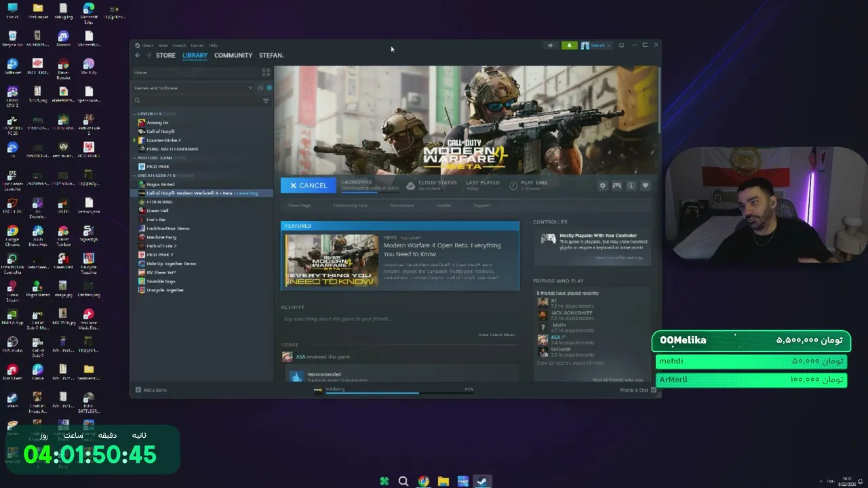Open the Steam menu
Screen dimensions: 868x488
(148, 45)
